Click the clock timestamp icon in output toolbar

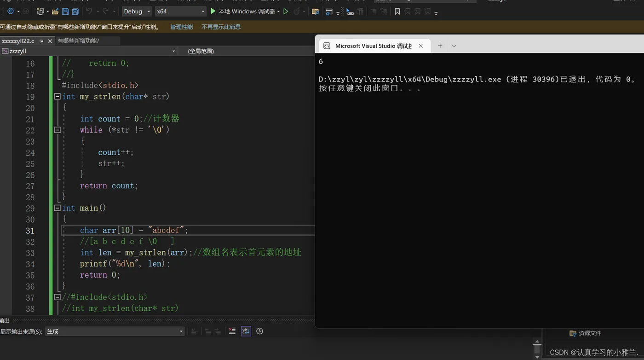(260, 331)
